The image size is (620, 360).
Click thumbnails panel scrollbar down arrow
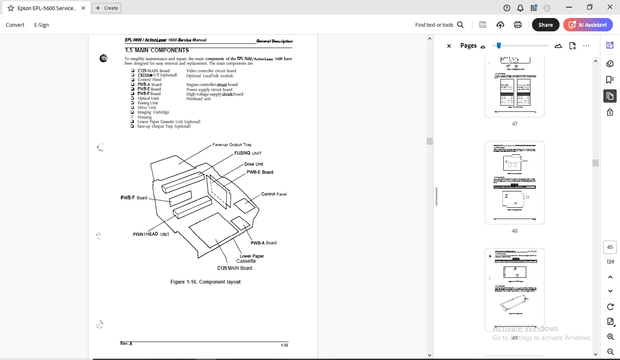[595, 354]
